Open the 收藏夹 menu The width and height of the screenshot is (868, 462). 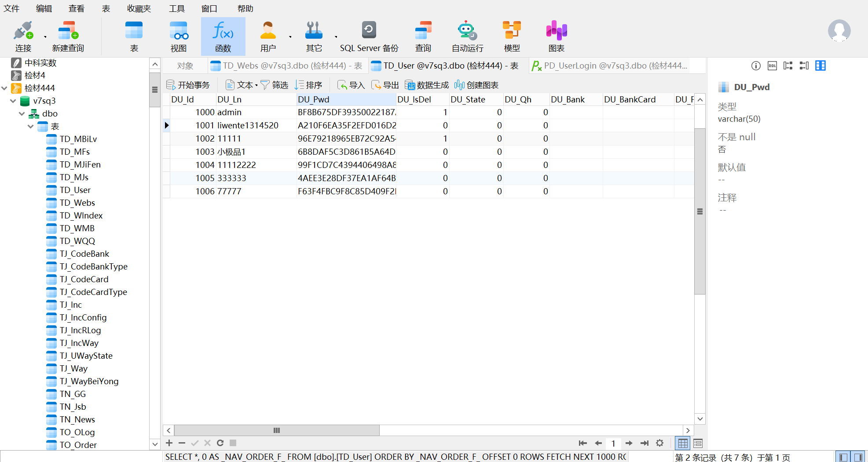(139, 9)
